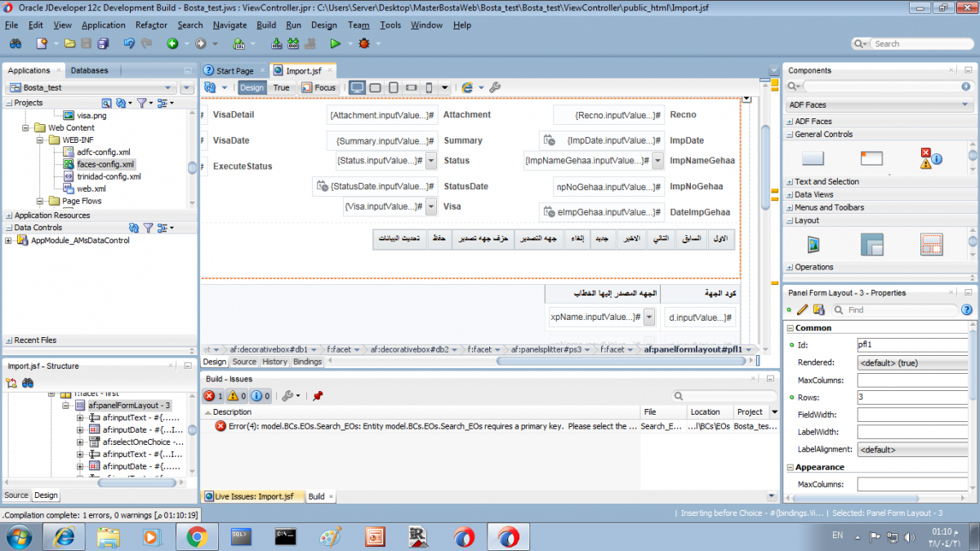This screenshot has height=551, width=980.
Task: Select faces-config.xml in project tree
Action: (x=105, y=164)
